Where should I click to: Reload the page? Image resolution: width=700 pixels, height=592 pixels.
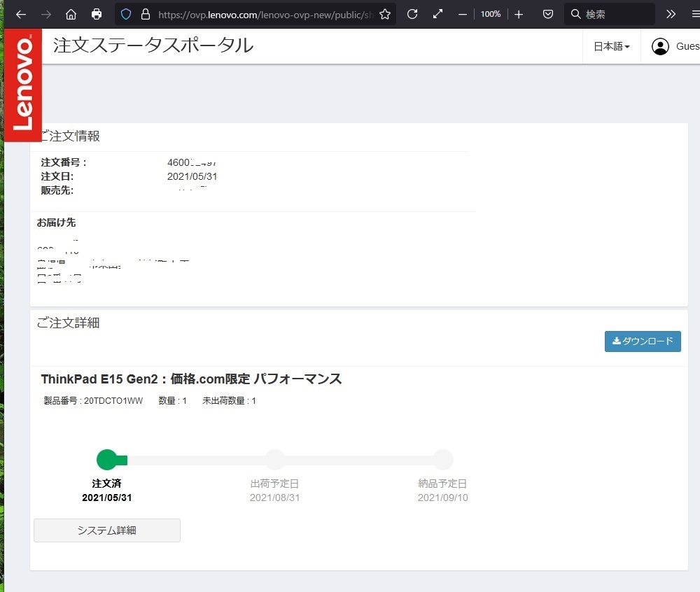coord(412,14)
